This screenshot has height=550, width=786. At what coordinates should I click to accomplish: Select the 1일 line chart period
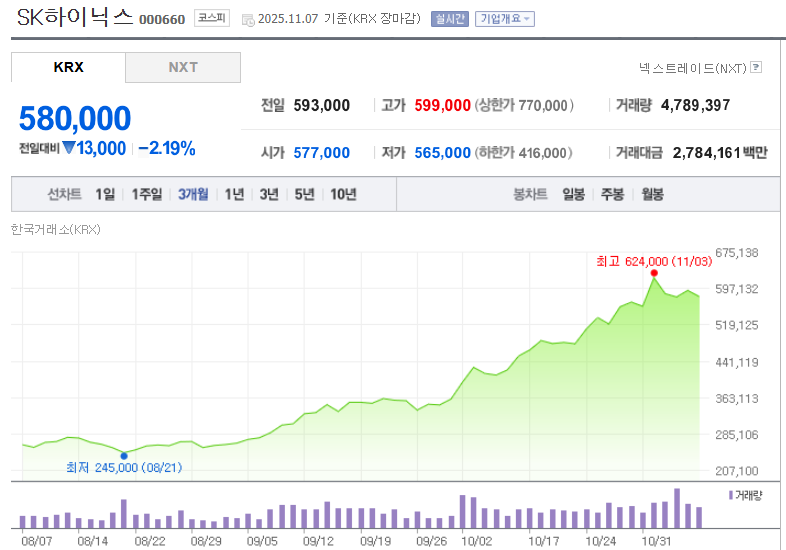pos(105,194)
